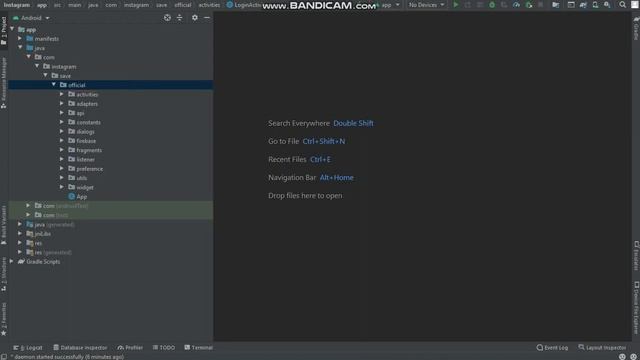
Task: Click the main breadcrumb in navigation bar
Action: pyautogui.click(x=75, y=5)
